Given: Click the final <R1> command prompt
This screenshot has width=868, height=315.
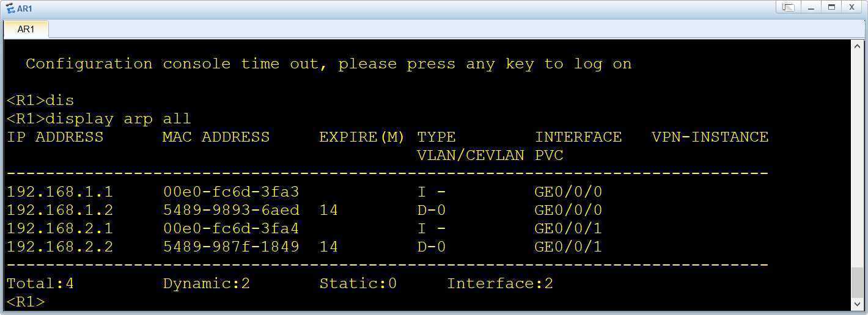Looking at the screenshot, I should coord(26,302).
